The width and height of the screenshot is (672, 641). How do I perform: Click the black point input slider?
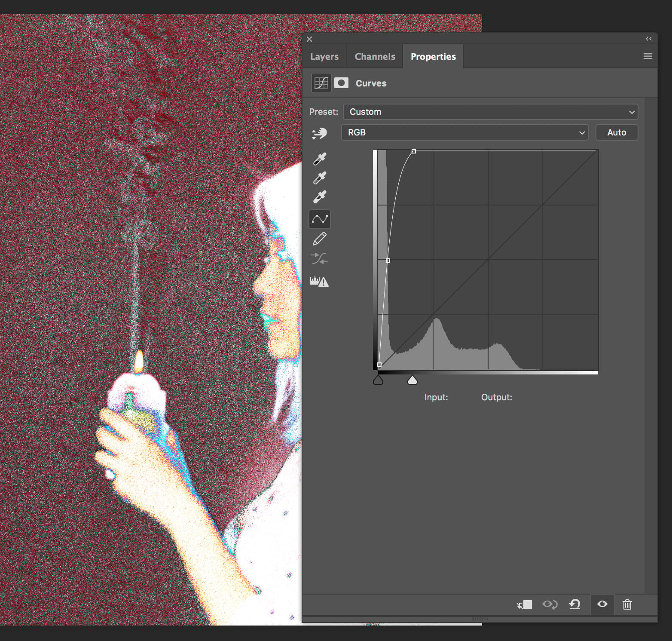pyautogui.click(x=378, y=380)
